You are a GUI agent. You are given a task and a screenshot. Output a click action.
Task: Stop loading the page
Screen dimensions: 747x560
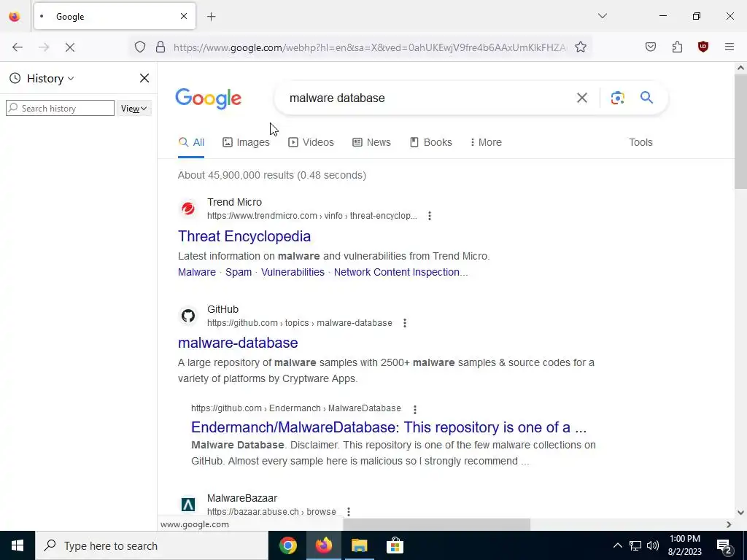pyautogui.click(x=70, y=47)
